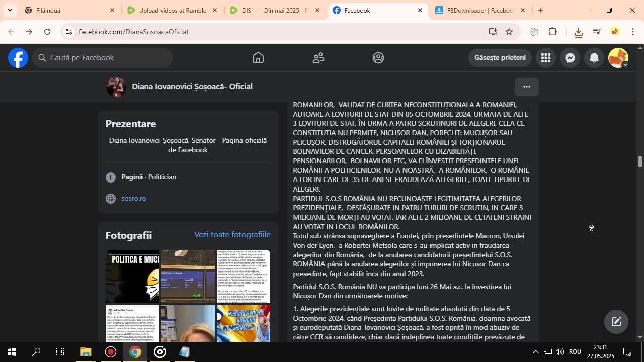This screenshot has height=362, width=644.
Task: Open the sosro.ro website link
Action: (x=134, y=199)
